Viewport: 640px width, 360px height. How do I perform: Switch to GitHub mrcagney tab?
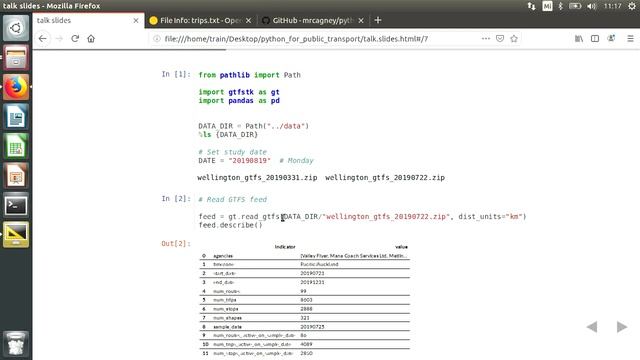coord(313,20)
